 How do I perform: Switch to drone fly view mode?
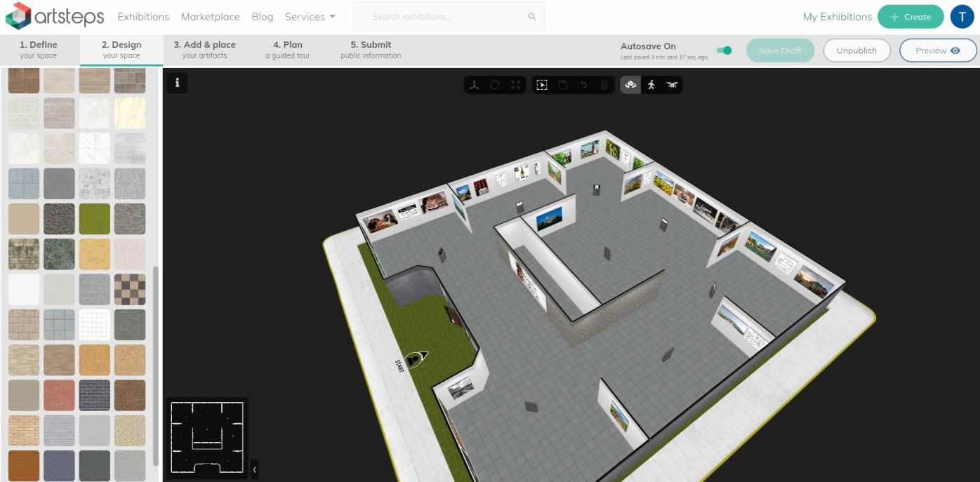tap(672, 85)
